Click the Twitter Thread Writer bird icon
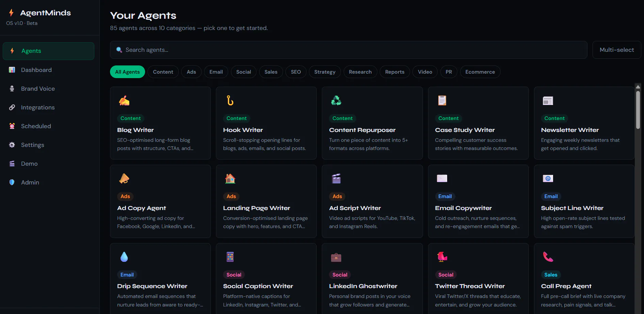The width and height of the screenshot is (644, 314). tap(442, 257)
